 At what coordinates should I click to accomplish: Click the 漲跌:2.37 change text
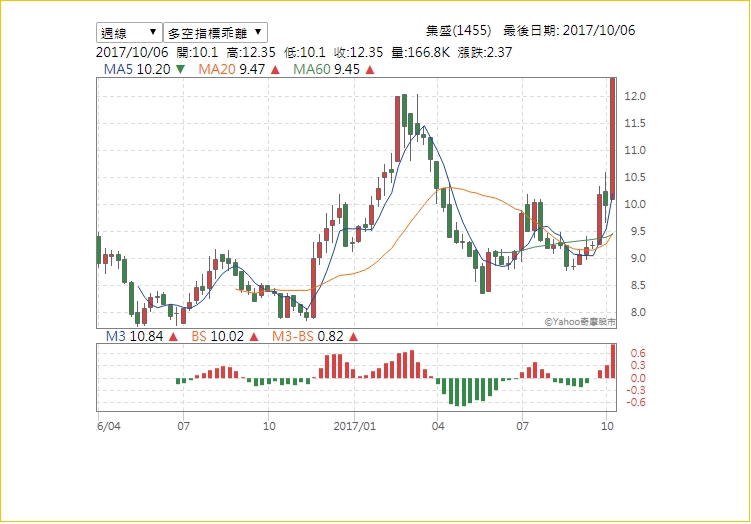point(485,52)
